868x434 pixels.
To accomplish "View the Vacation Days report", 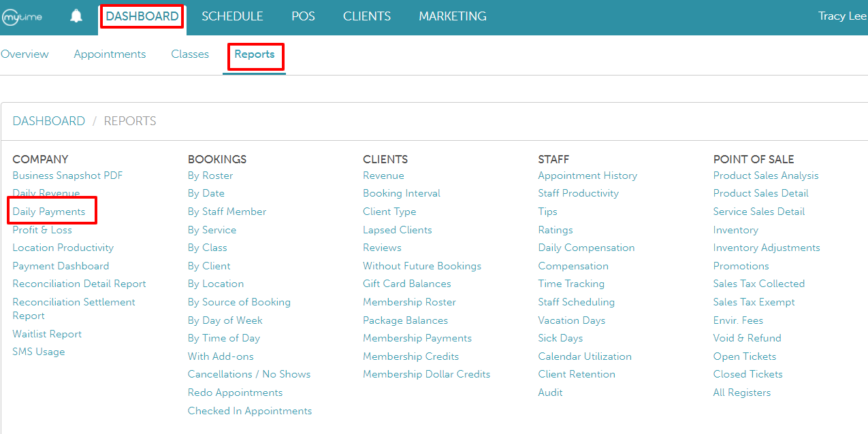I will (x=572, y=320).
